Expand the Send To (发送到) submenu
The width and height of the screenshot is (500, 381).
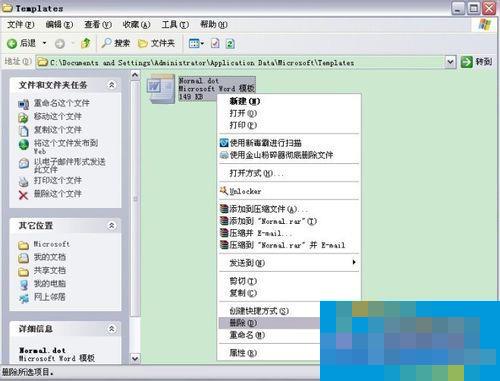[289, 263]
